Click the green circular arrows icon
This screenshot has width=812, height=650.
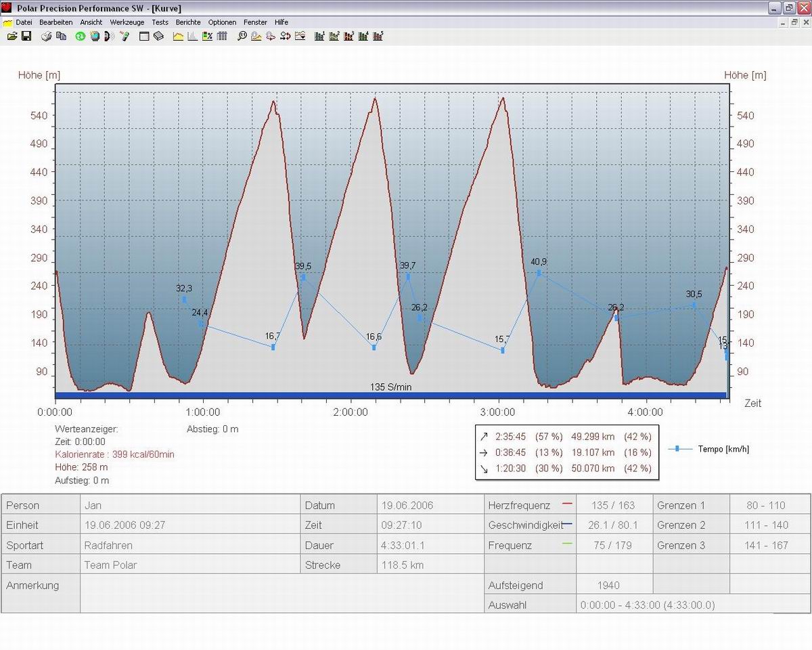point(80,36)
